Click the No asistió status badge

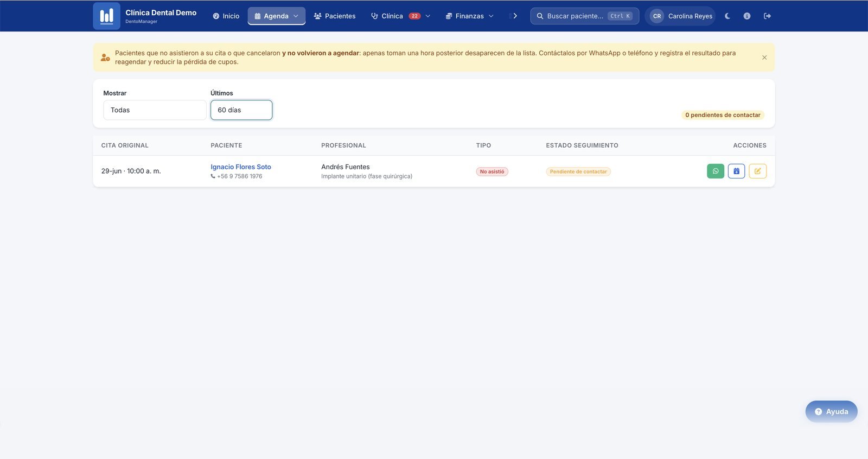coord(492,171)
